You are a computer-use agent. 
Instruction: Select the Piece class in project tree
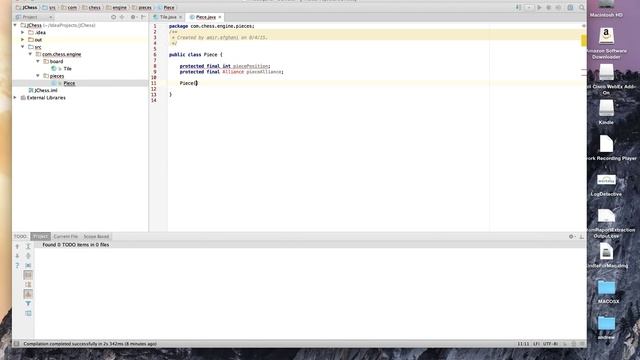(69, 83)
